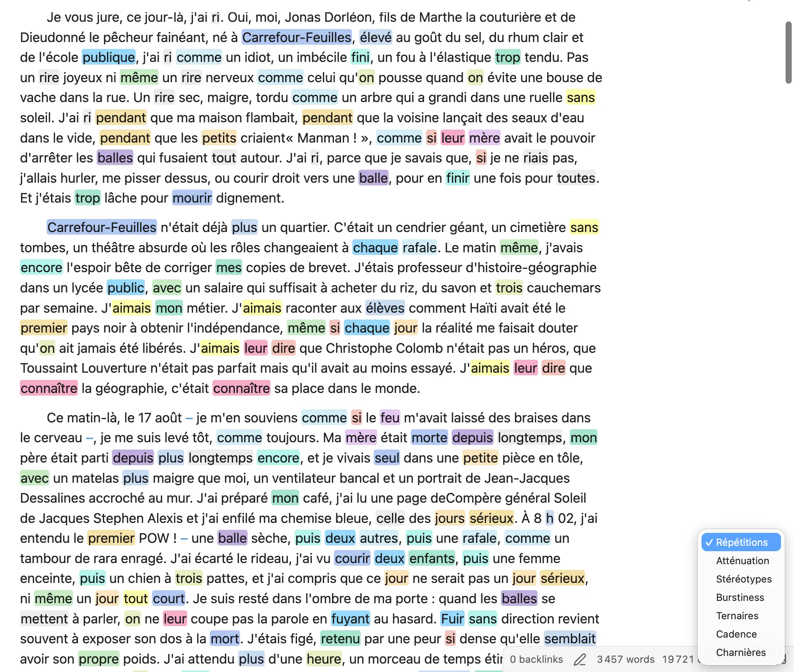Click the highlighted word 'mettent'
Viewport: 794px width, 672px height.
point(44,618)
